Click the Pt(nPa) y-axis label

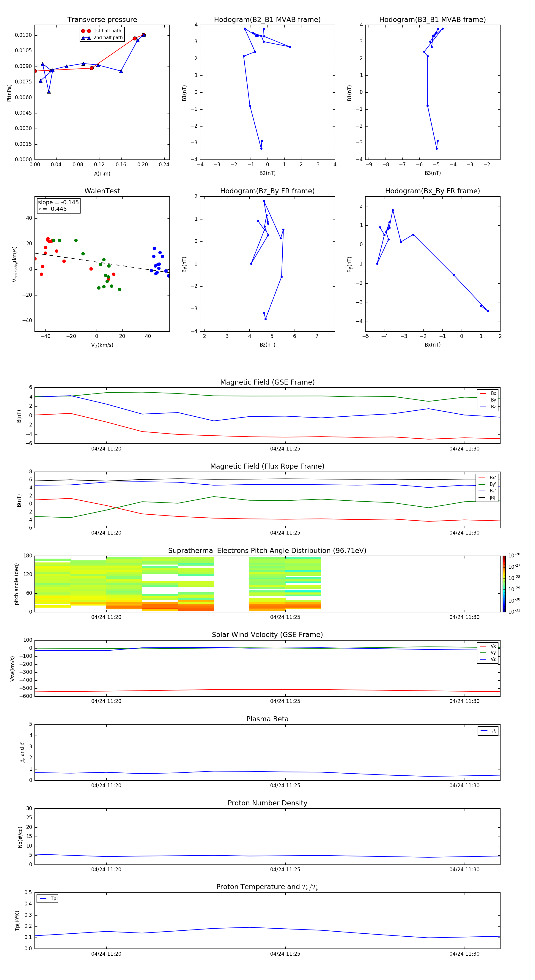coord(9,93)
